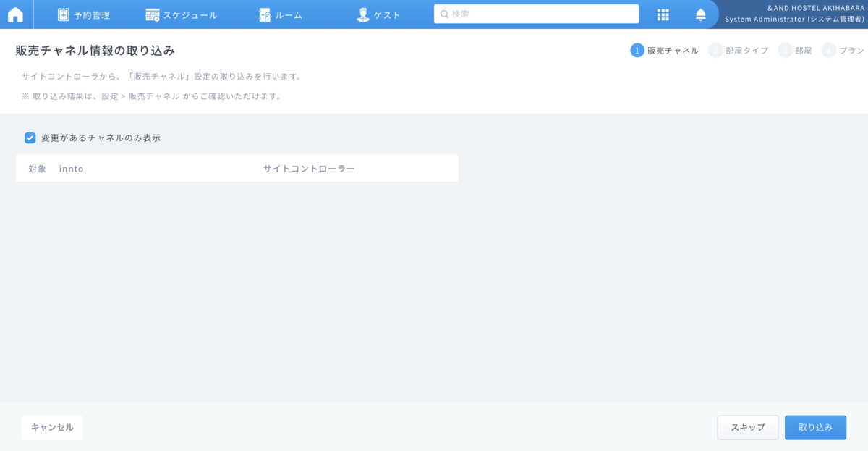This screenshot has width=868, height=451.
Task: Open the apps grid menu icon
Action: [x=663, y=14]
